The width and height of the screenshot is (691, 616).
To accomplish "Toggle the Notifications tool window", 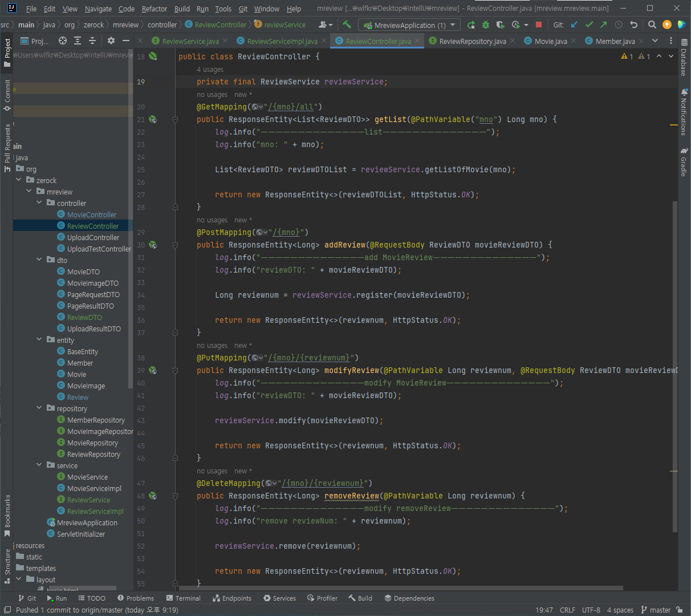I will click(x=683, y=112).
